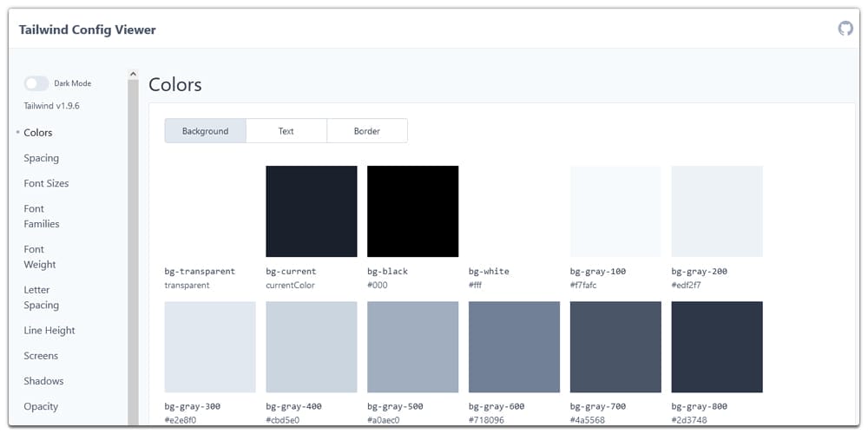This screenshot has height=434, width=868.
Task: Click the bg-black class name
Action: (387, 271)
